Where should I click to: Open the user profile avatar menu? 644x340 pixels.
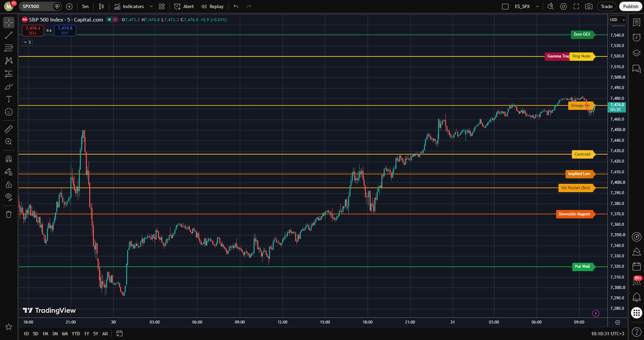point(9,6)
